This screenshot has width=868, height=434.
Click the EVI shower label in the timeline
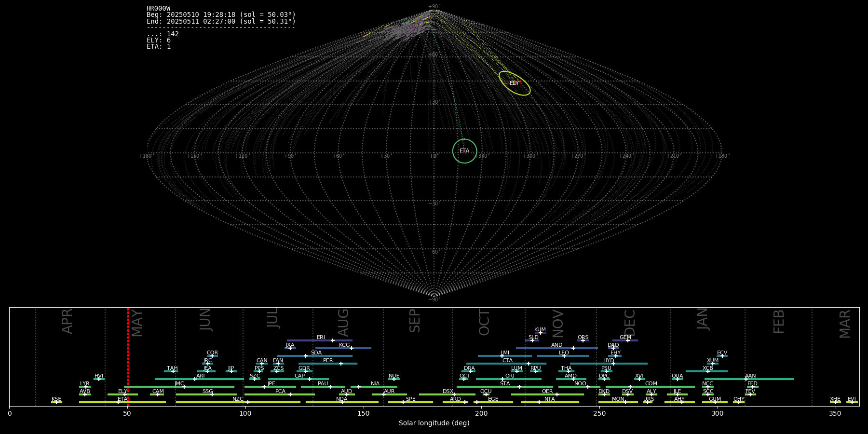[852, 399]
